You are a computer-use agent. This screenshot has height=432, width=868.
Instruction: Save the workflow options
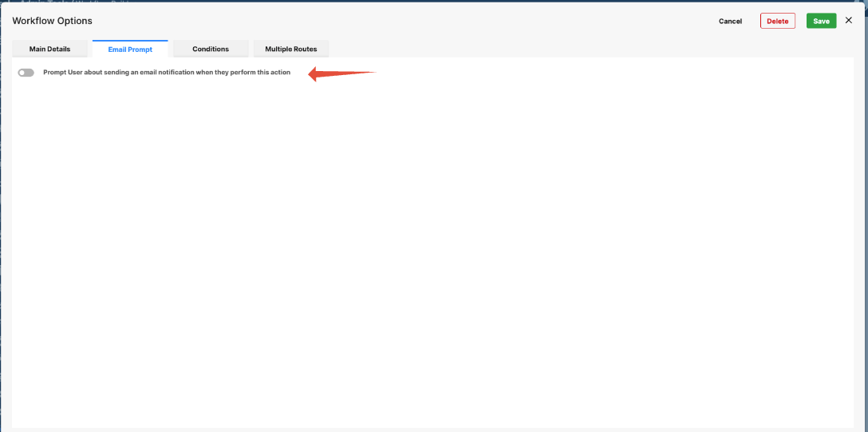click(822, 21)
